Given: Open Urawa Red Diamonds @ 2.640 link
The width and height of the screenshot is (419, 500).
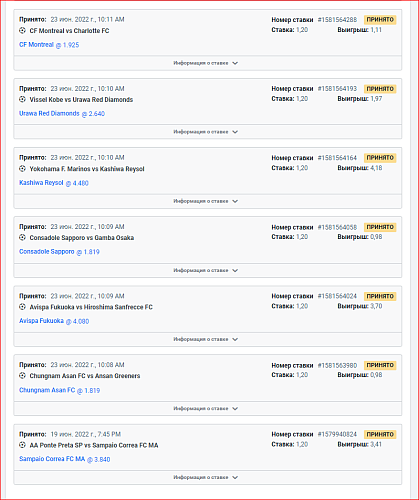Looking at the screenshot, I should [x=62, y=114].
